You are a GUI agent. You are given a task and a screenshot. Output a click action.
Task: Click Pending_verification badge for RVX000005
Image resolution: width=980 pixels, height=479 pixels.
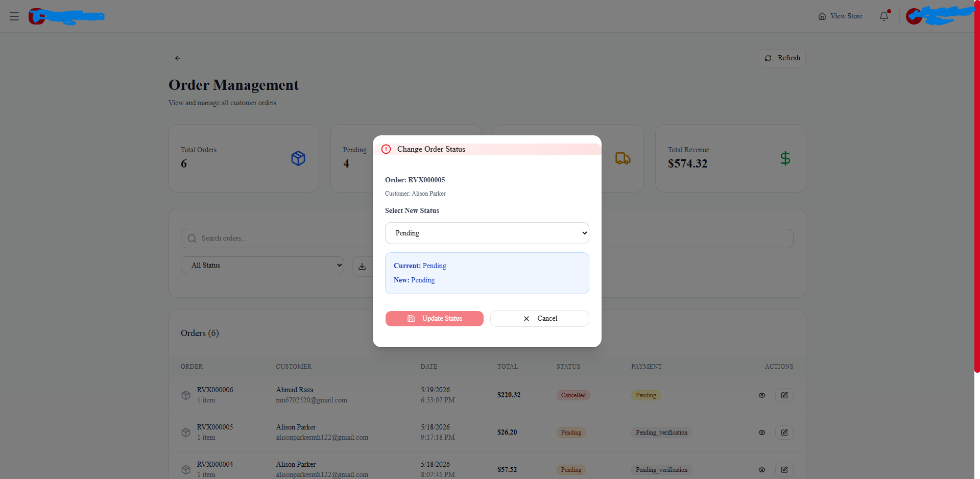(661, 433)
